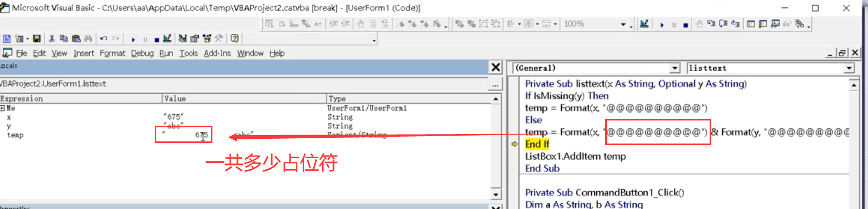Viewport: 868px width, 209px height.
Task: Restore the code window with the inner restore button
Action: click(x=842, y=53)
